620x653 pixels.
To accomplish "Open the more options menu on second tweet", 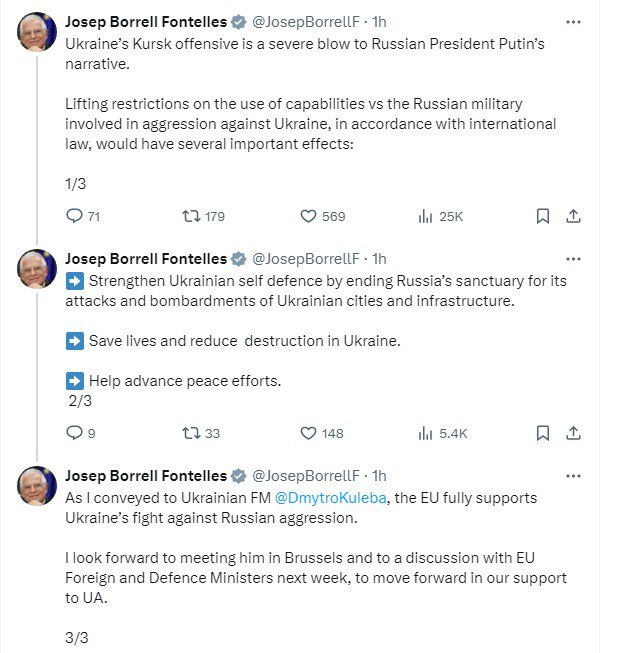I will 573,258.
